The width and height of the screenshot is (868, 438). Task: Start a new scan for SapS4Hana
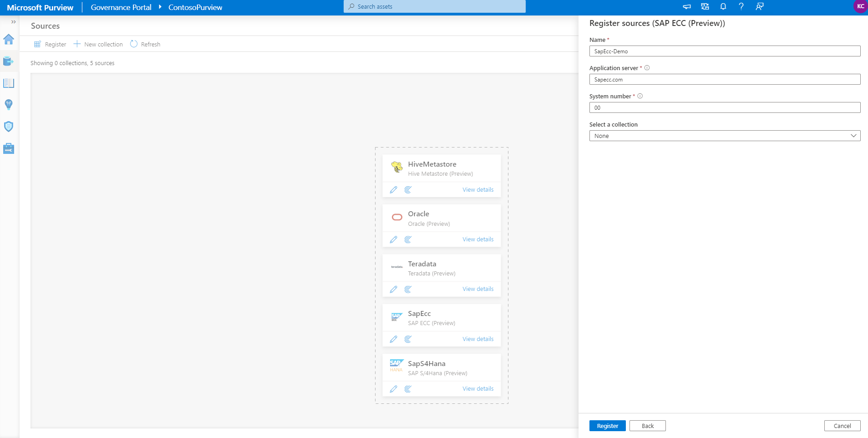(x=408, y=389)
